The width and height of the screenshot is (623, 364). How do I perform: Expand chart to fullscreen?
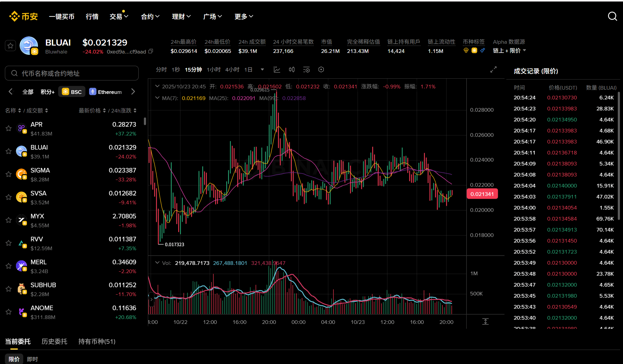(x=493, y=70)
